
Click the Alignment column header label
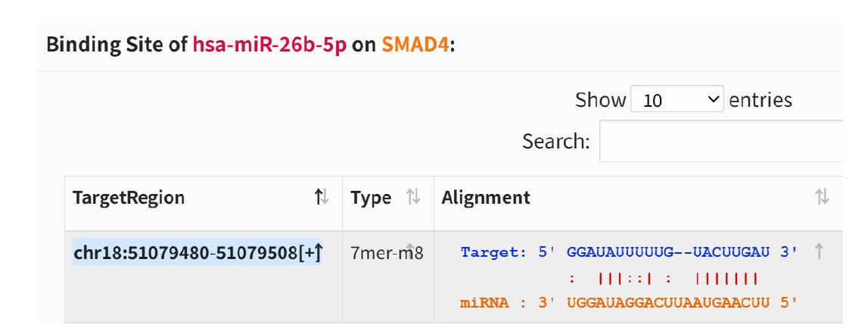click(x=486, y=198)
